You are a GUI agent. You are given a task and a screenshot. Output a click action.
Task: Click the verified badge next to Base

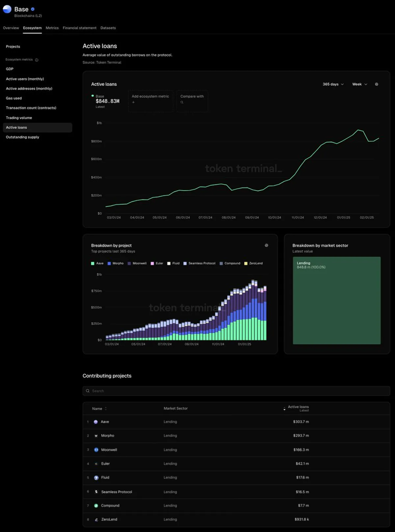[33, 9]
